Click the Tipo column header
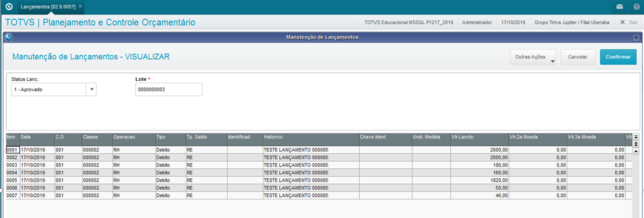 (170, 139)
